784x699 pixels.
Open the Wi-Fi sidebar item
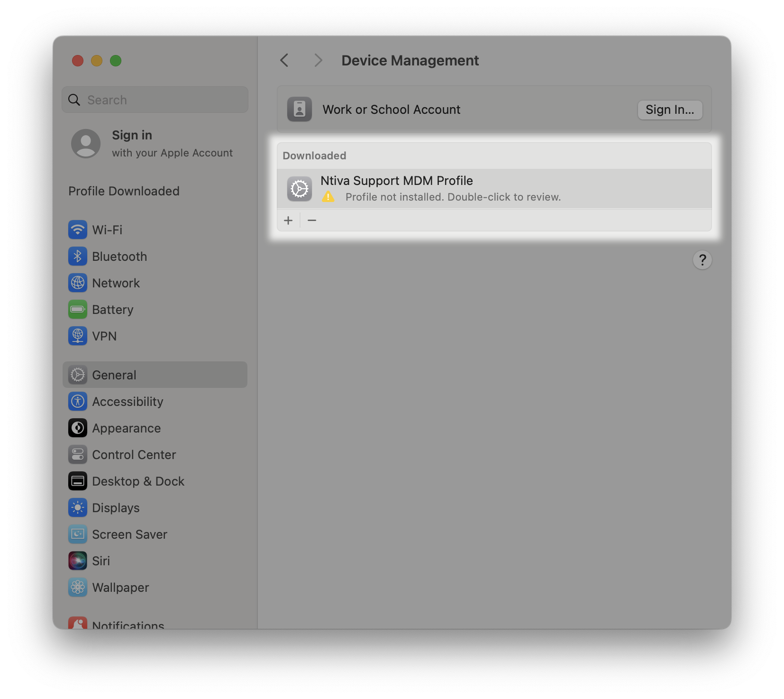tap(155, 230)
